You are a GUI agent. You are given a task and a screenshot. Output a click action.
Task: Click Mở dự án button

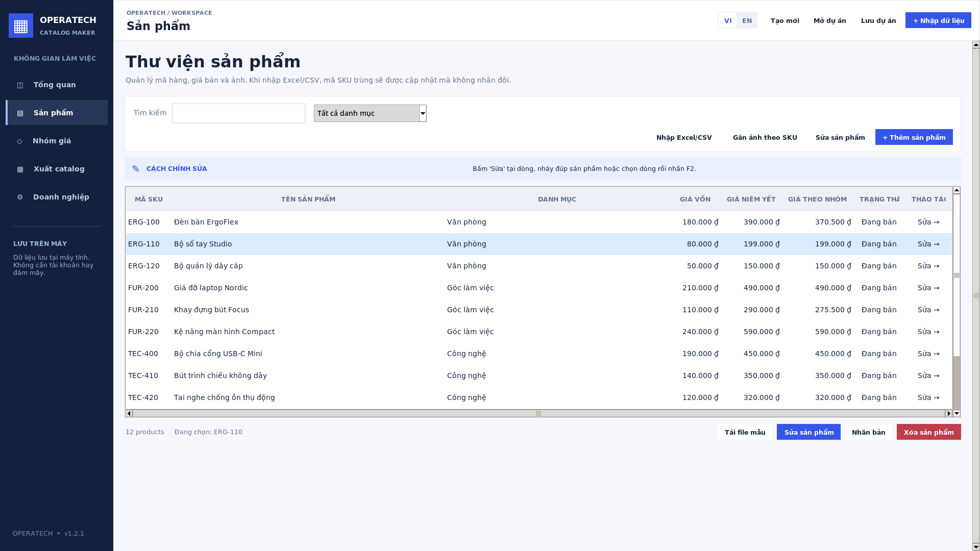[829, 20]
